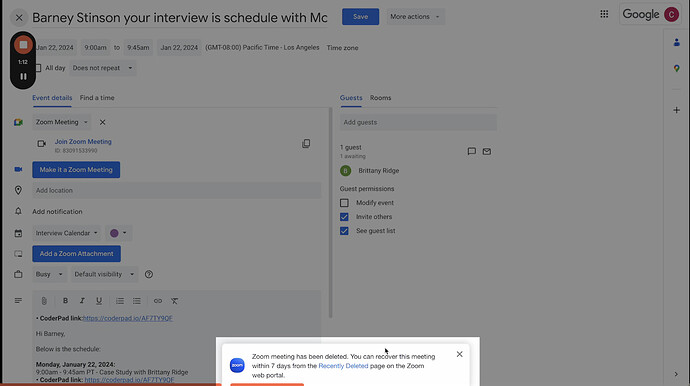
Task: Open the Default visibility dropdown
Action: click(104, 274)
